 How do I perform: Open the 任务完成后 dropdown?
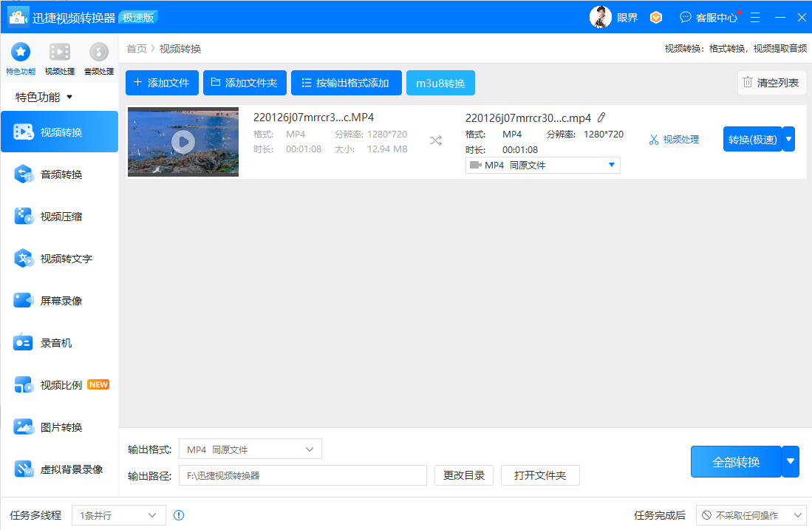coord(751,515)
